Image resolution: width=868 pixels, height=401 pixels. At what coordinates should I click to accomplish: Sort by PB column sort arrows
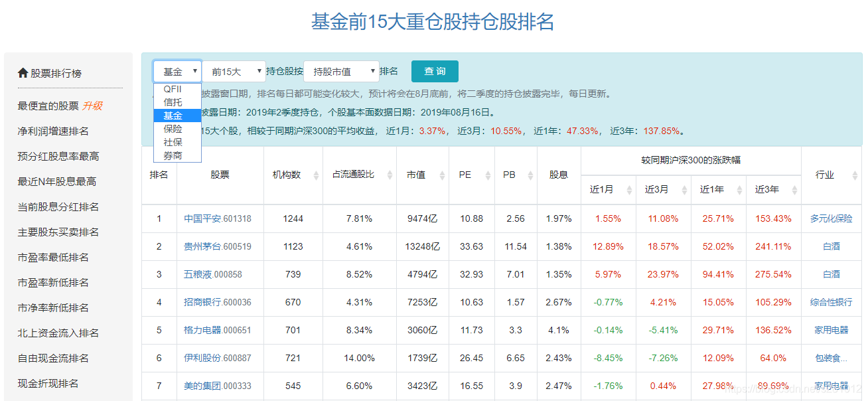(x=531, y=175)
